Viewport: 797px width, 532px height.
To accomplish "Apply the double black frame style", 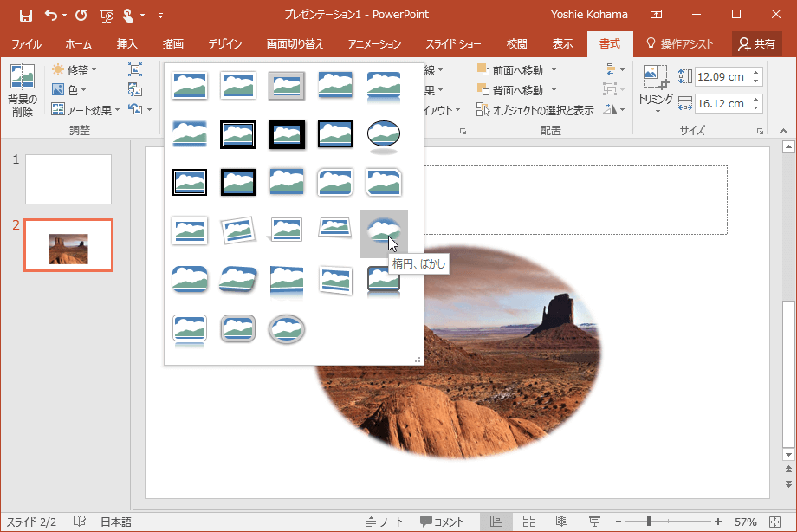I will (190, 182).
